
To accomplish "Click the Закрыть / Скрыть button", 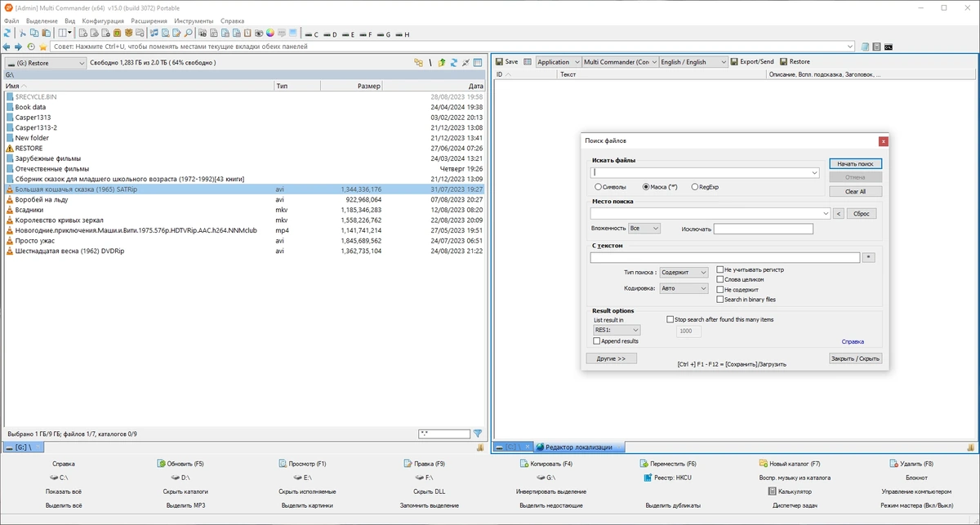I will (855, 358).
